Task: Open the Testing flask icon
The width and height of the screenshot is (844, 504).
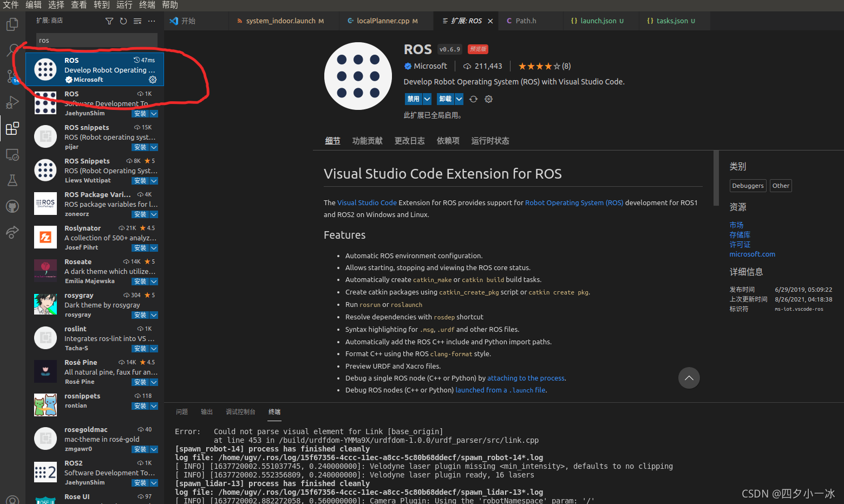Action: click(x=12, y=180)
